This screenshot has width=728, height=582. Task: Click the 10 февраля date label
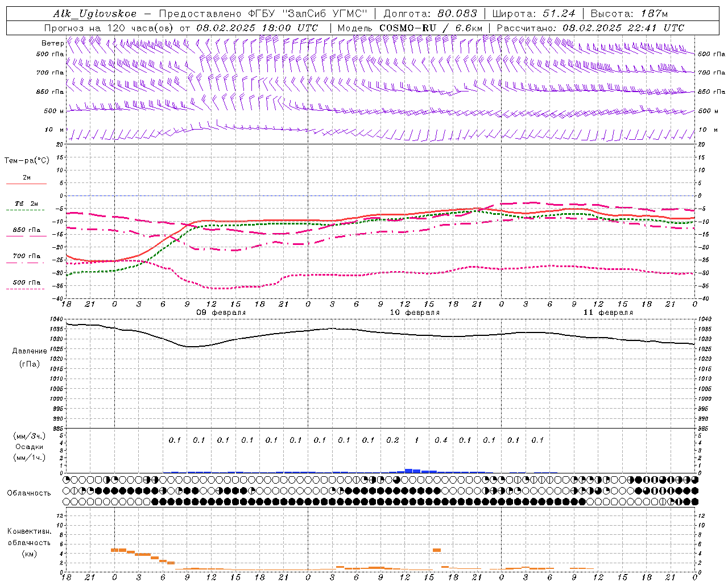point(415,313)
